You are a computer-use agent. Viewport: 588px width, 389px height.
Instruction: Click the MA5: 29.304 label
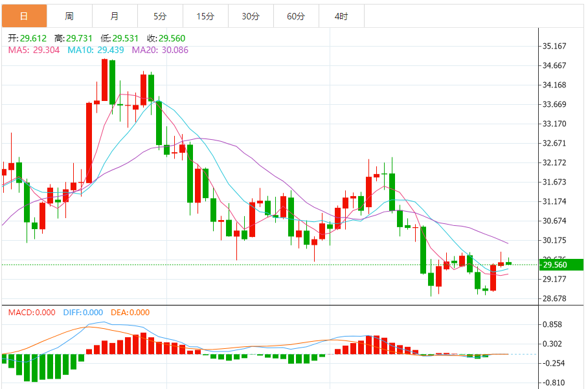click(34, 50)
